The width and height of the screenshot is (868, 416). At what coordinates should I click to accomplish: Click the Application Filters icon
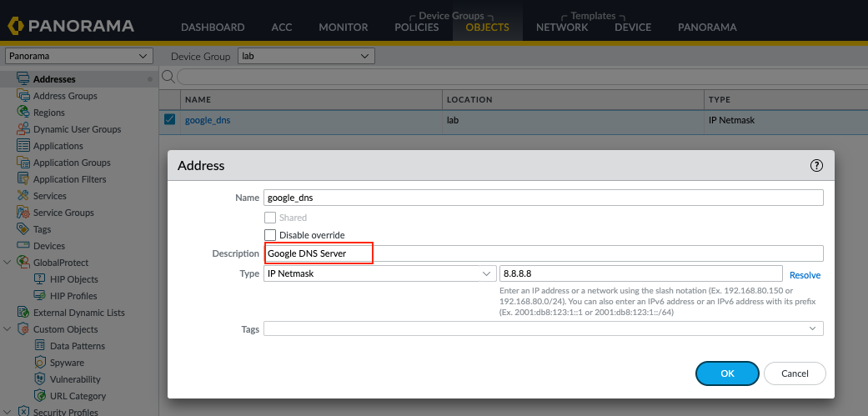click(23, 178)
